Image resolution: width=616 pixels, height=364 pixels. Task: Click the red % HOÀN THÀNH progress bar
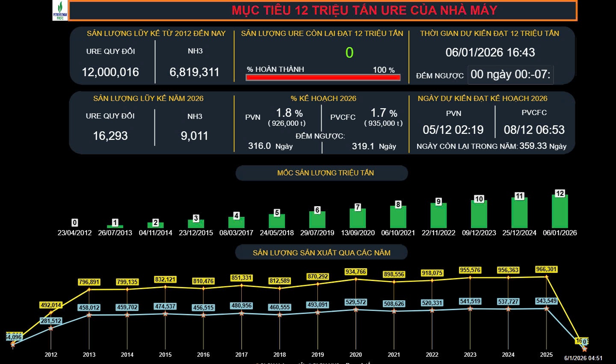tap(322, 77)
